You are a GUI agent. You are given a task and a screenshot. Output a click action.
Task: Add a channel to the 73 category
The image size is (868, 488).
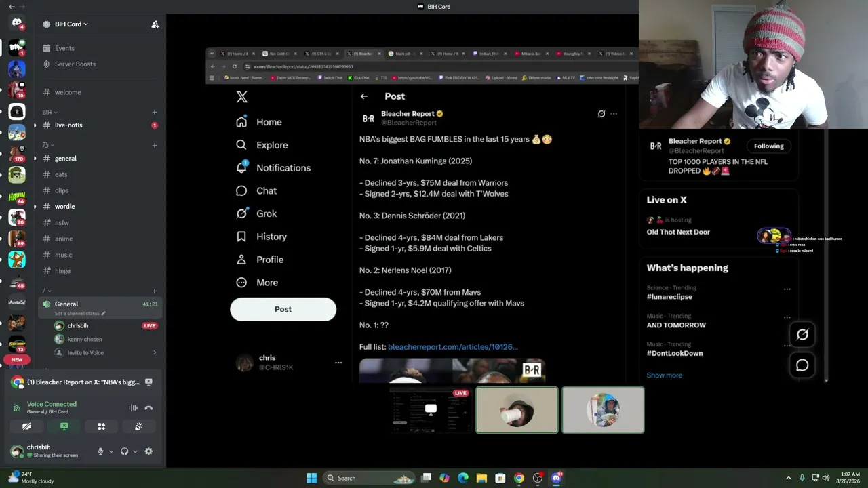click(155, 145)
